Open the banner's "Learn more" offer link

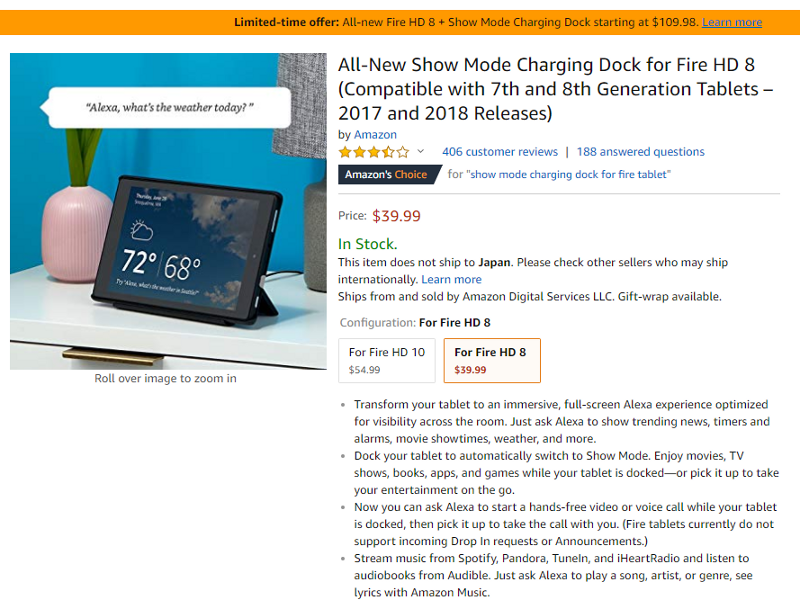click(x=732, y=21)
